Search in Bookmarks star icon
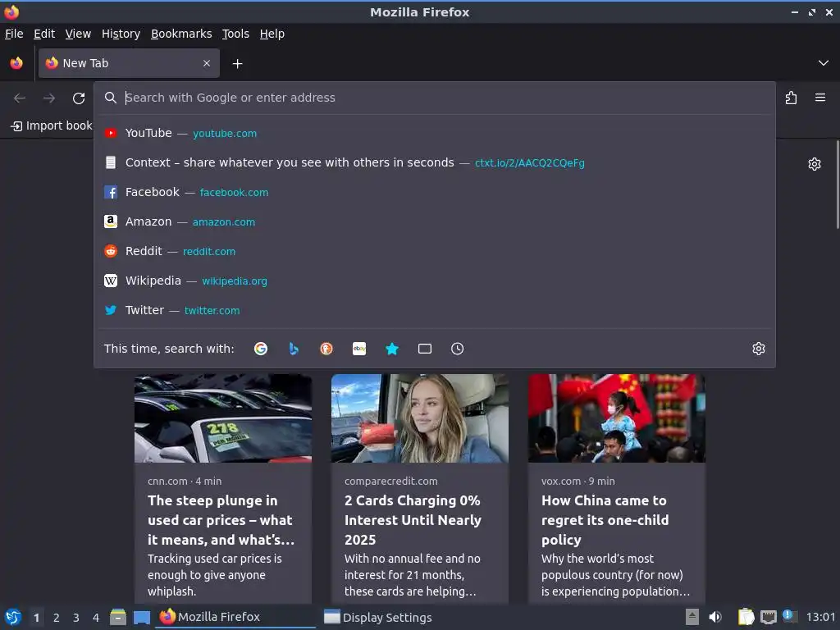The height and width of the screenshot is (630, 840). (x=392, y=349)
